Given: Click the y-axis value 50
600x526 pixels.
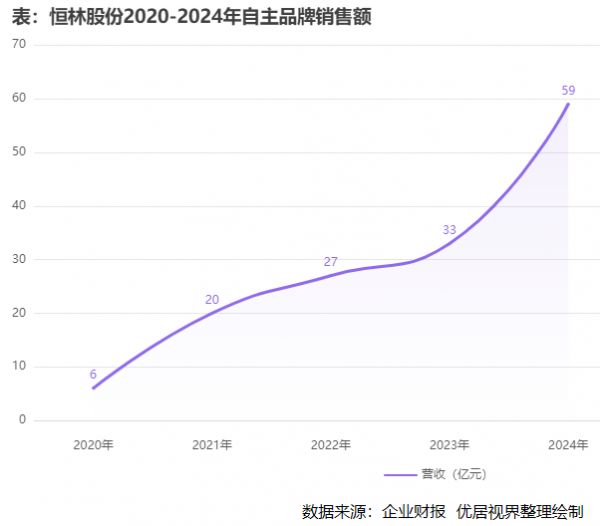Looking at the screenshot, I should (19, 151).
